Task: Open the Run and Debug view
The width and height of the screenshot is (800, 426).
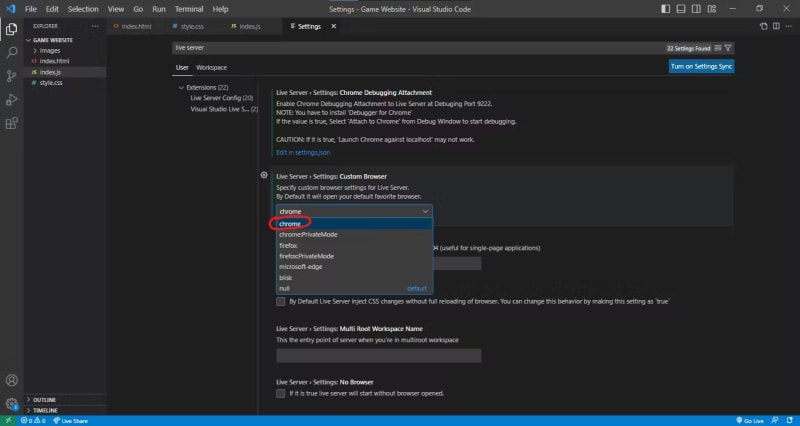Action: tap(11, 99)
